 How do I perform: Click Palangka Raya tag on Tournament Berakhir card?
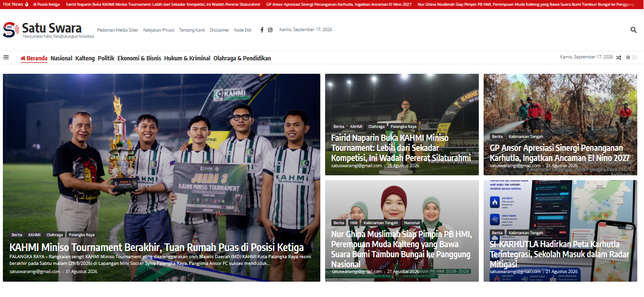[81, 235]
